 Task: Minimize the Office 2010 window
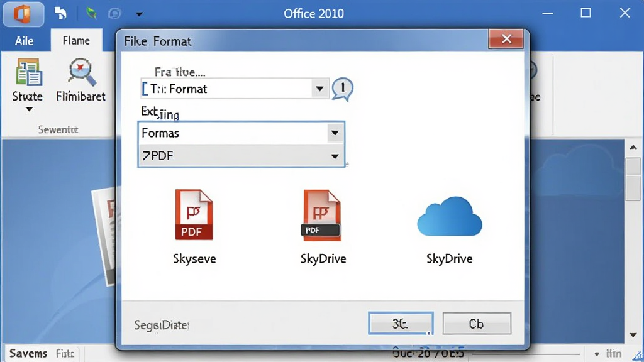548,14
